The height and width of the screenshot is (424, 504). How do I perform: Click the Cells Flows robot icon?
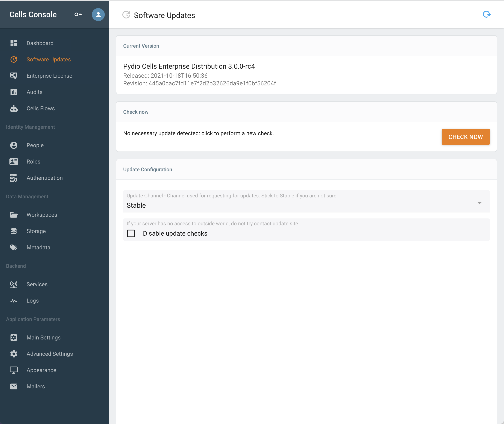click(14, 108)
